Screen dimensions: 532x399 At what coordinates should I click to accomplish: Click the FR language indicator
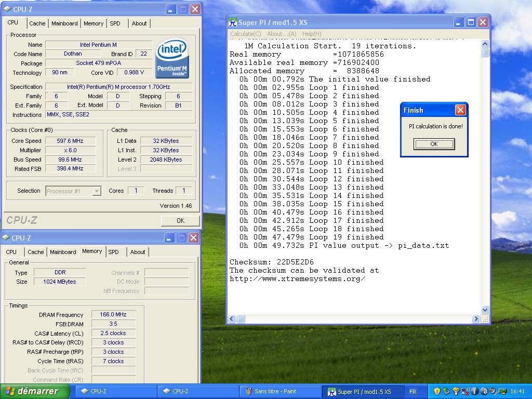pos(413,392)
